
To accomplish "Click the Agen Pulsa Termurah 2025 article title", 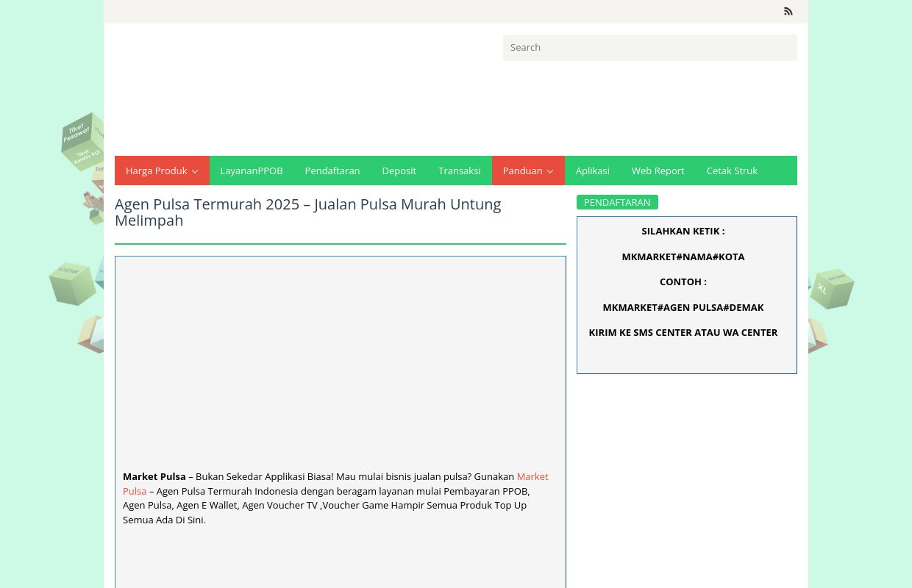I will (x=307, y=212).
